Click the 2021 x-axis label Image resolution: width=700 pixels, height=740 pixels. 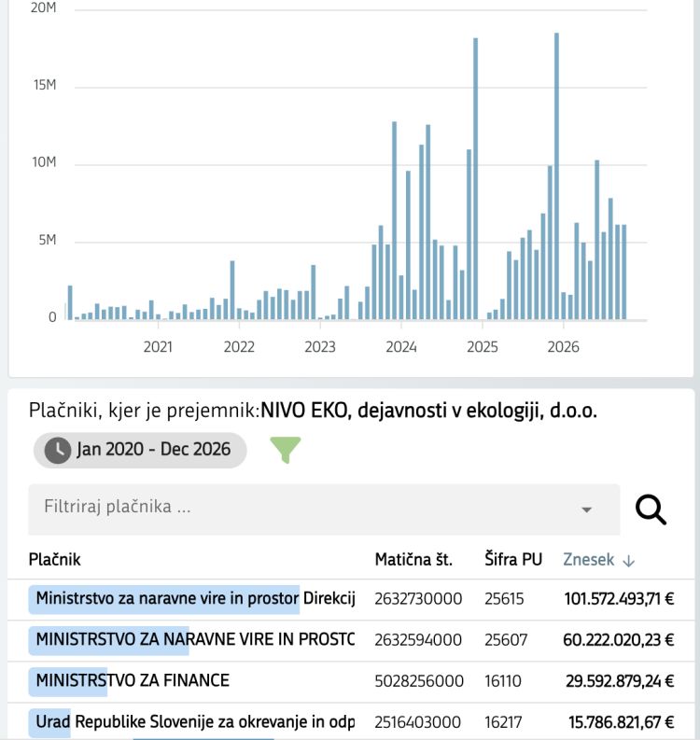coord(158,347)
